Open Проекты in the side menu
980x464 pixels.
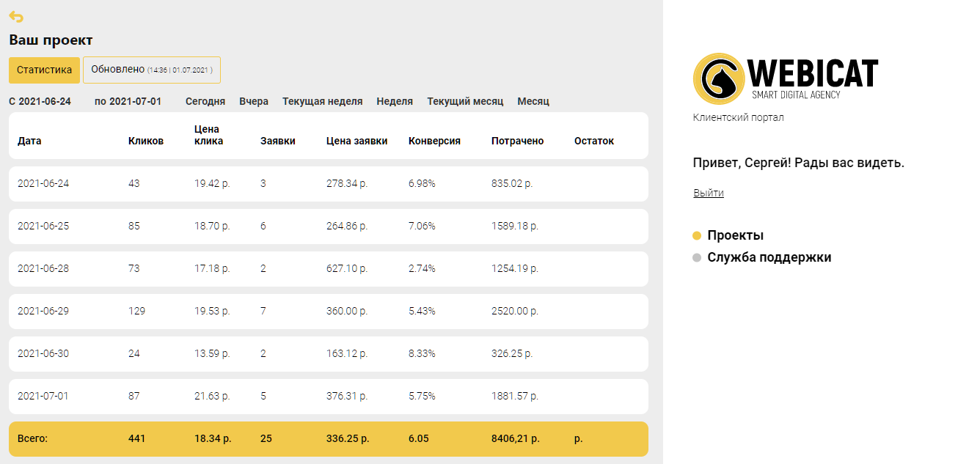735,235
